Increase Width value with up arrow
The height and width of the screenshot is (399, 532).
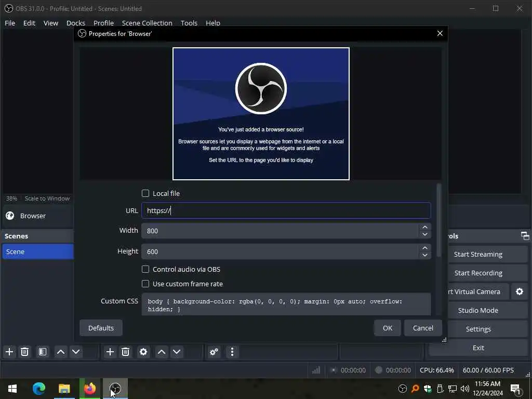(425, 227)
